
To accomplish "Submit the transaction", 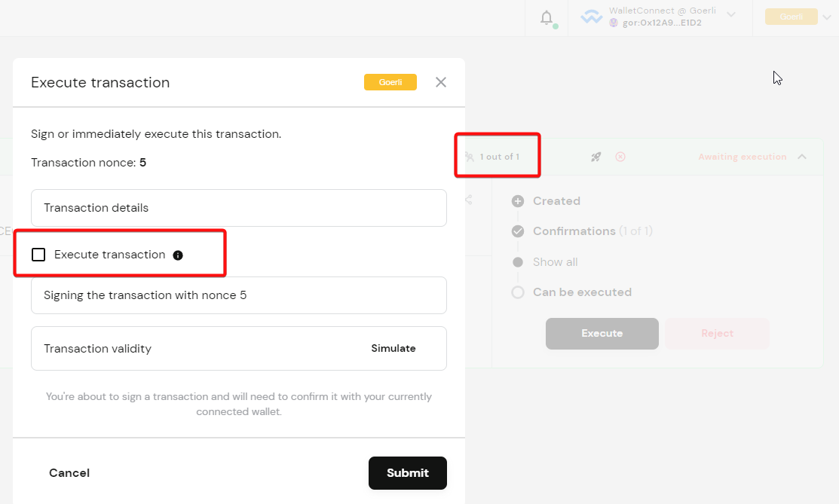I will point(407,473).
